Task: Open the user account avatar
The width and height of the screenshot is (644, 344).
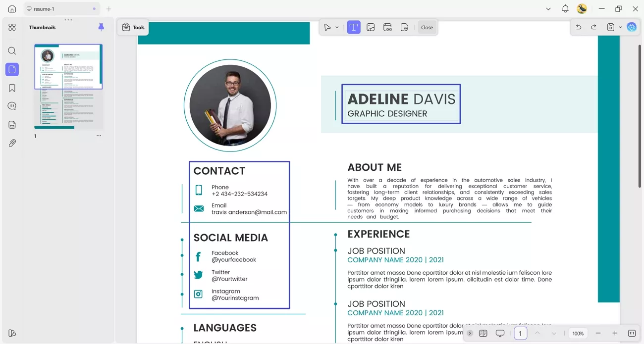Action: (x=582, y=9)
